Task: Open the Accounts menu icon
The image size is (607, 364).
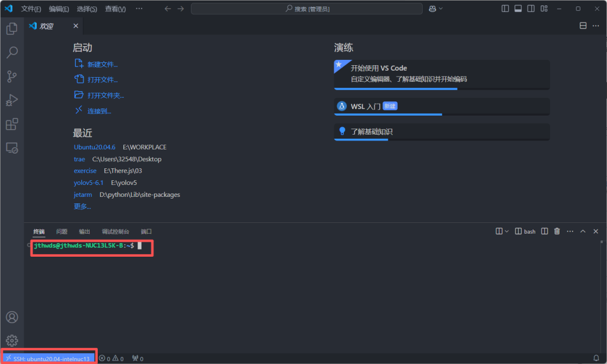Action: (11, 318)
